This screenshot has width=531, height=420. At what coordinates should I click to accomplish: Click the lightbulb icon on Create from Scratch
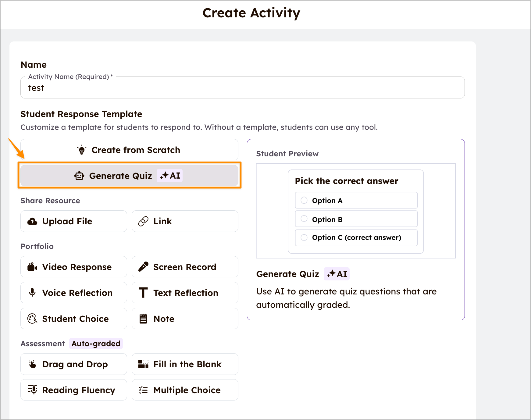(x=81, y=150)
